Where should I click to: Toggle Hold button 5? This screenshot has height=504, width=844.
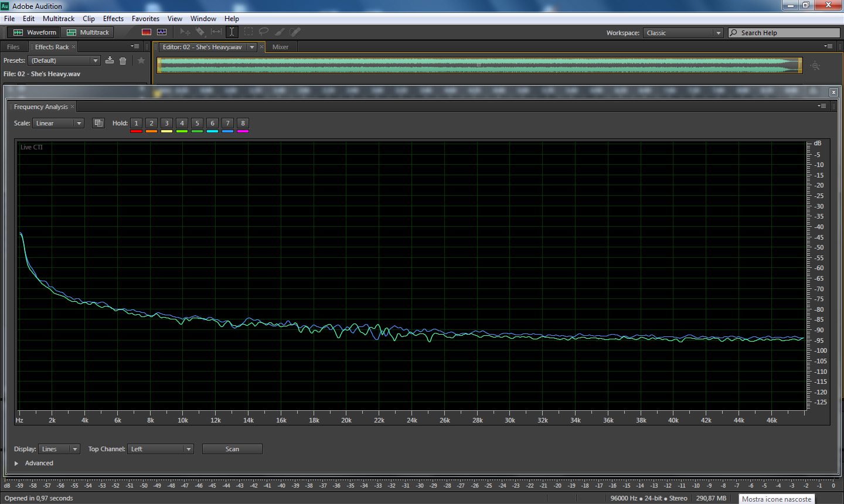(x=198, y=123)
